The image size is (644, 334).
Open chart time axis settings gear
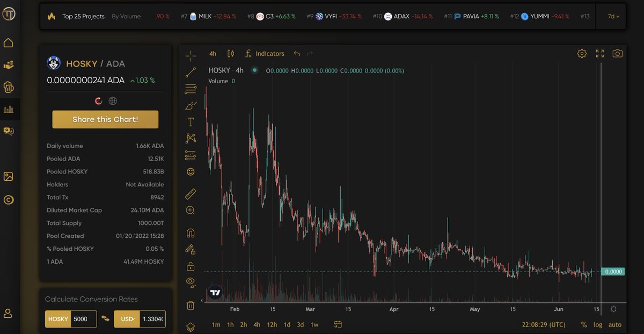(613, 309)
